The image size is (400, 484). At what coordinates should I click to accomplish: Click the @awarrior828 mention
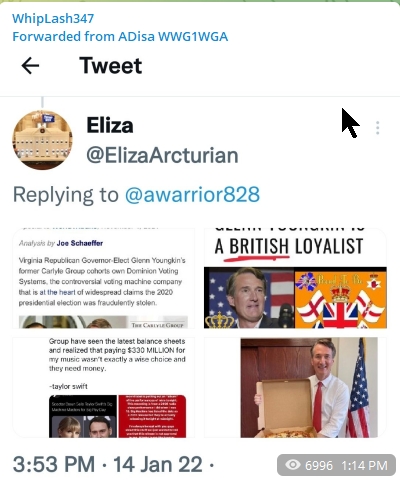click(x=192, y=194)
